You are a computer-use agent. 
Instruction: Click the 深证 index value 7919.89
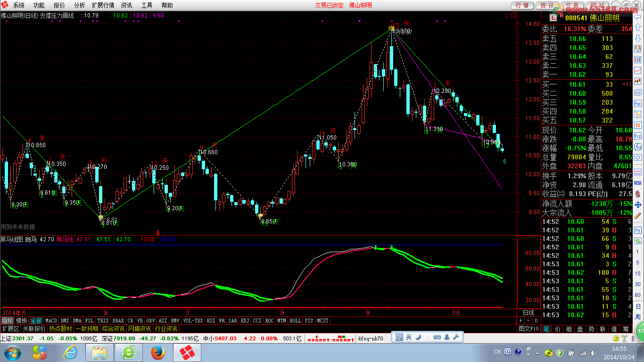pos(125,338)
